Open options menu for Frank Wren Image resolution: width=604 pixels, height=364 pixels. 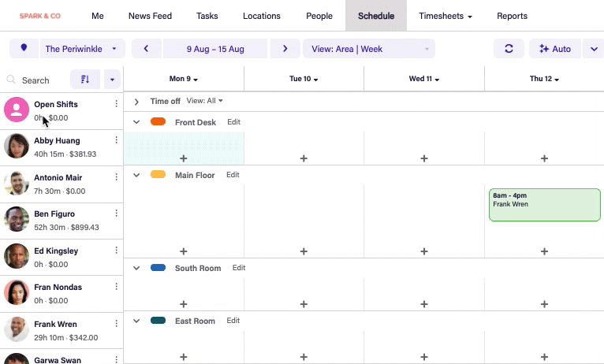coord(117,324)
